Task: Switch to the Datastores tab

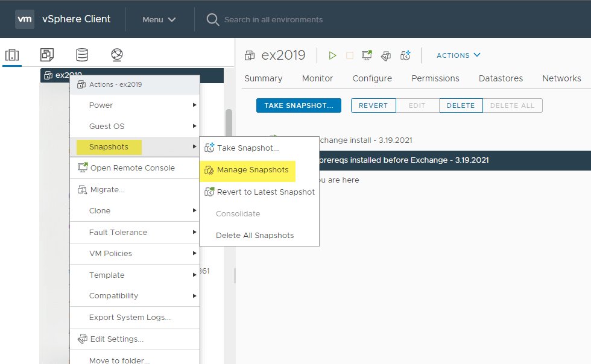Action: click(501, 78)
